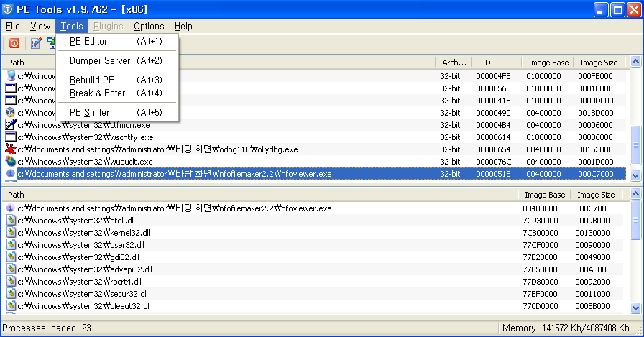This screenshot has width=644, height=337.
Task: Select the ollydbg.exe process row
Action: [x=315, y=149]
